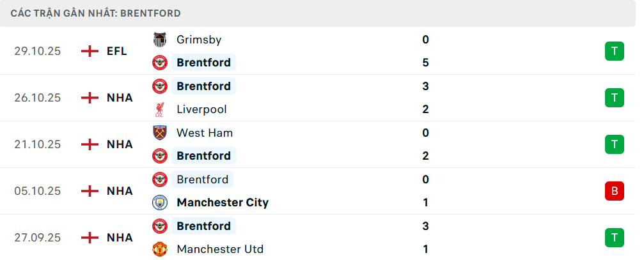This screenshot has height=260, width=644.
Task: Click the Manchester City club crest icon
Action: (x=159, y=203)
